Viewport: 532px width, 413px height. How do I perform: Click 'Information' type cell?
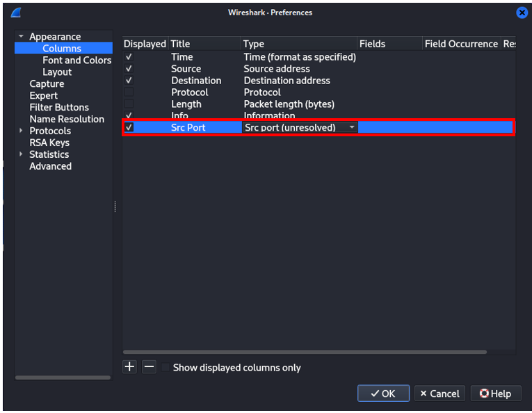(269, 115)
